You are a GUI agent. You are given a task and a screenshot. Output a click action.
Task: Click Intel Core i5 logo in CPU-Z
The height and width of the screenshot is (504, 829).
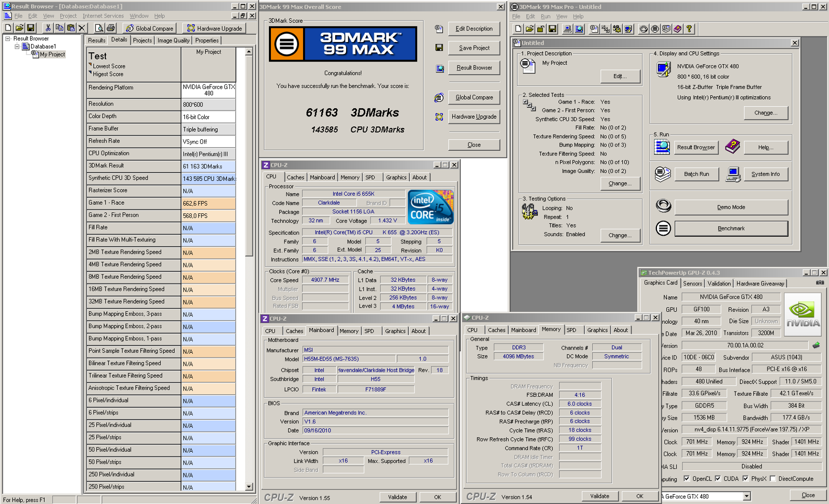[431, 207]
